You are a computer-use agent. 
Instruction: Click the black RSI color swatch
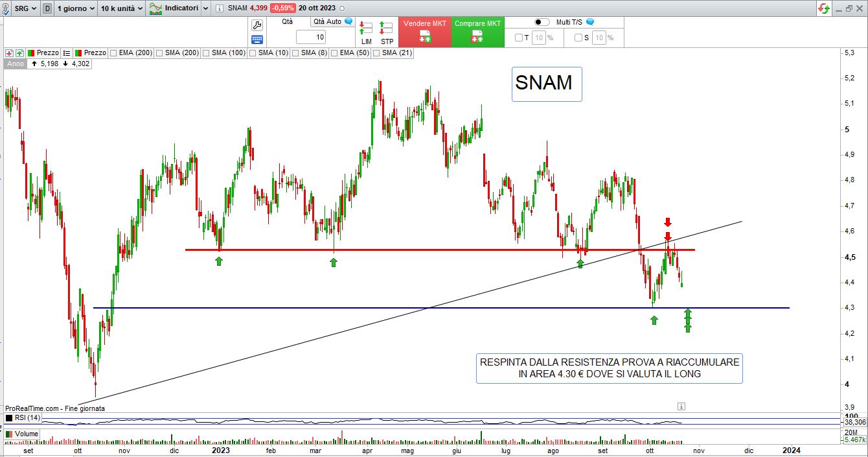(9, 418)
